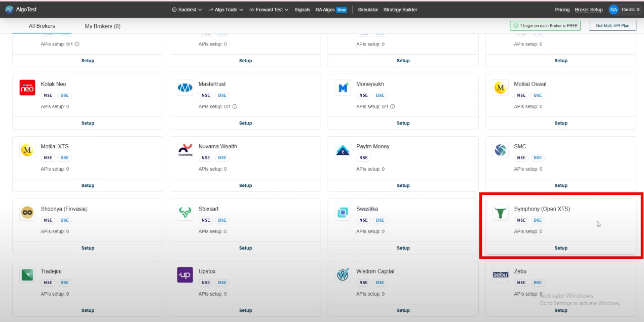
Task: Click the Mastertrust broker logo
Action: [x=185, y=88]
